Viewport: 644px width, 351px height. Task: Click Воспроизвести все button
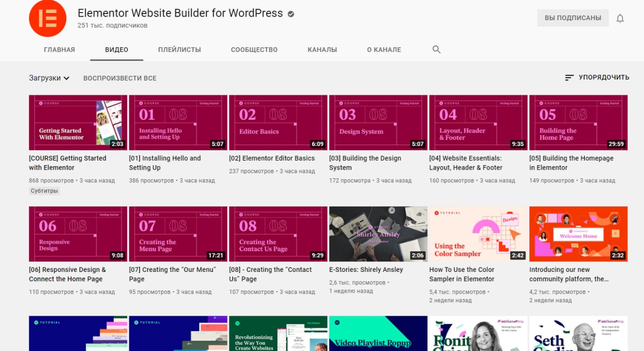120,78
